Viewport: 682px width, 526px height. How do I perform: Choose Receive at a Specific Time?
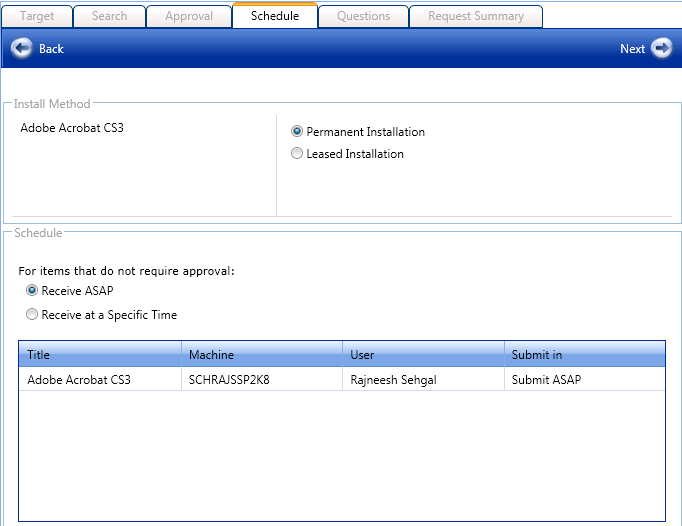pyautogui.click(x=32, y=314)
